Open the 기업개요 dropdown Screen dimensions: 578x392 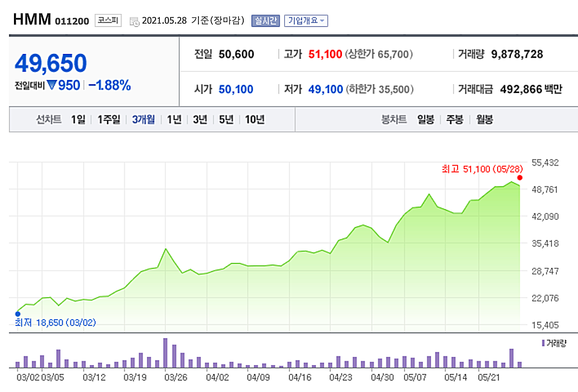(306, 21)
